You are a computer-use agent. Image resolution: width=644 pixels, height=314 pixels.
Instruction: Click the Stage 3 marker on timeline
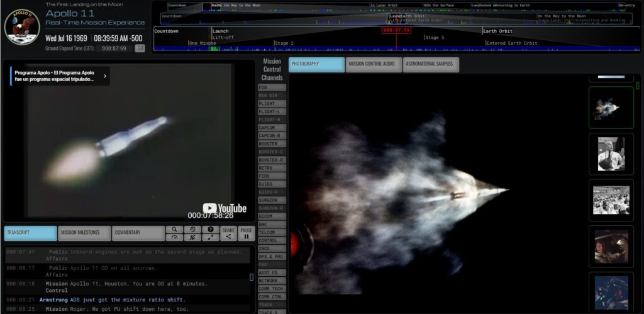435,38
